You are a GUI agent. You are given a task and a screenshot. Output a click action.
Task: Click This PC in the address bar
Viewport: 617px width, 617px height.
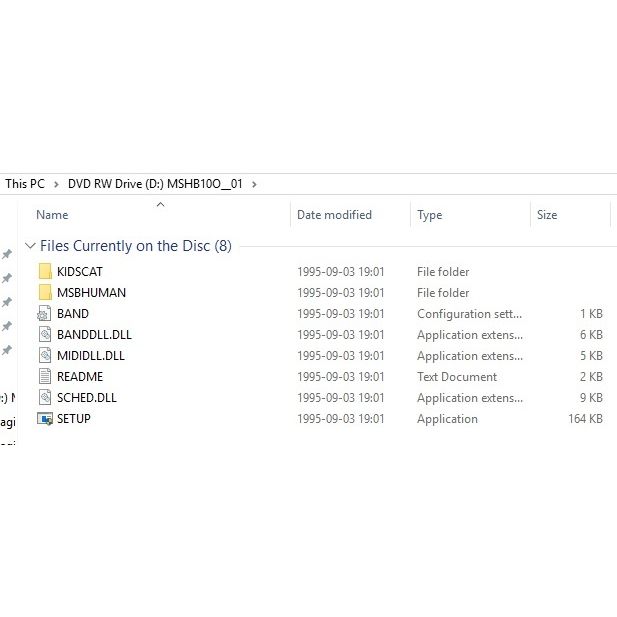(25, 184)
